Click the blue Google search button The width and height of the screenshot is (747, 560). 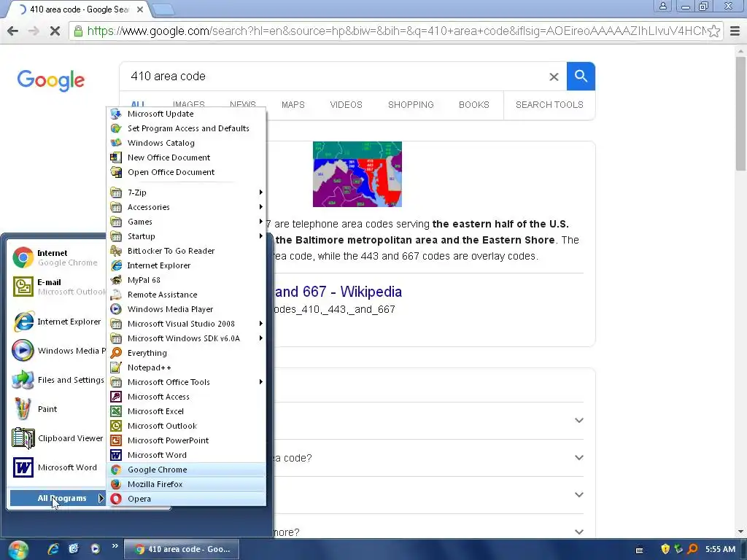pos(581,76)
